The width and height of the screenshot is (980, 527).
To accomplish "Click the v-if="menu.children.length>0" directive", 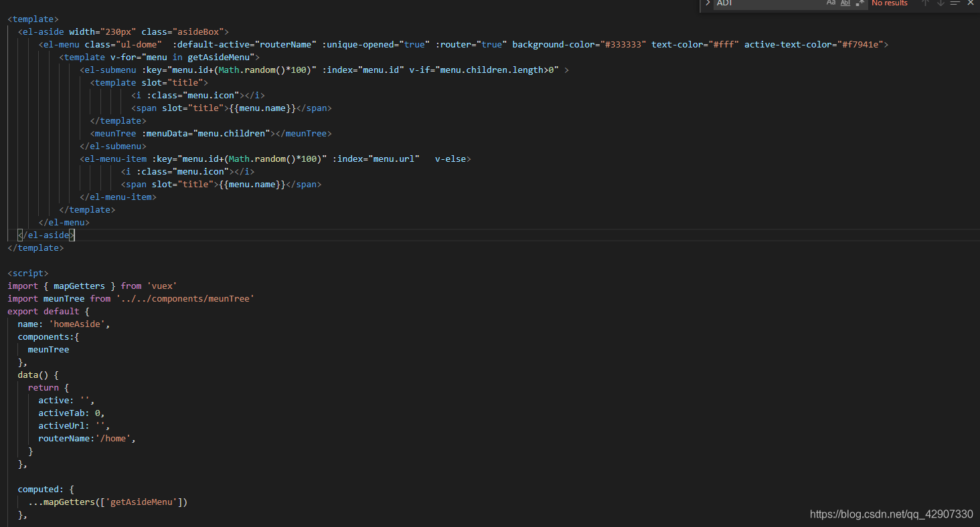I will (x=484, y=70).
